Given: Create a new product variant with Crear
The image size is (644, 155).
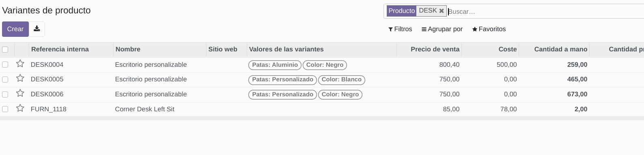Looking at the screenshot, I should pyautogui.click(x=15, y=29).
